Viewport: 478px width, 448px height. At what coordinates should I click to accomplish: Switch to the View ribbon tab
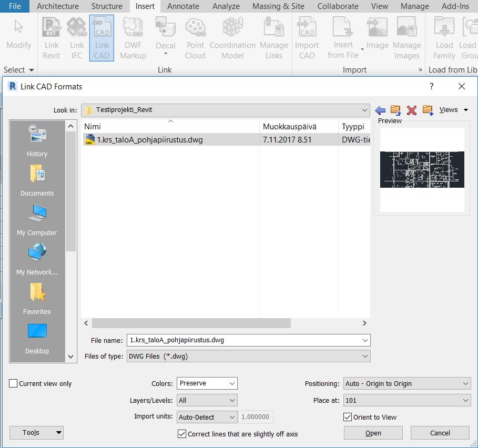coord(379,6)
